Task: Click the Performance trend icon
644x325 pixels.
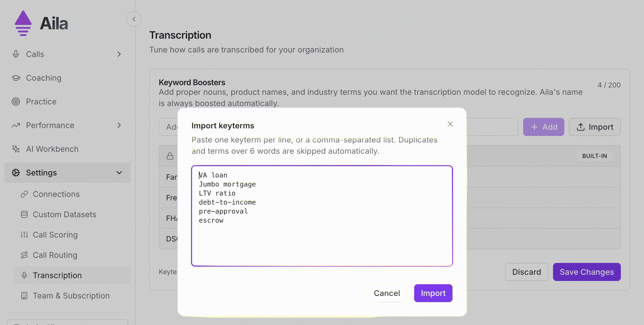Action: [x=16, y=125]
